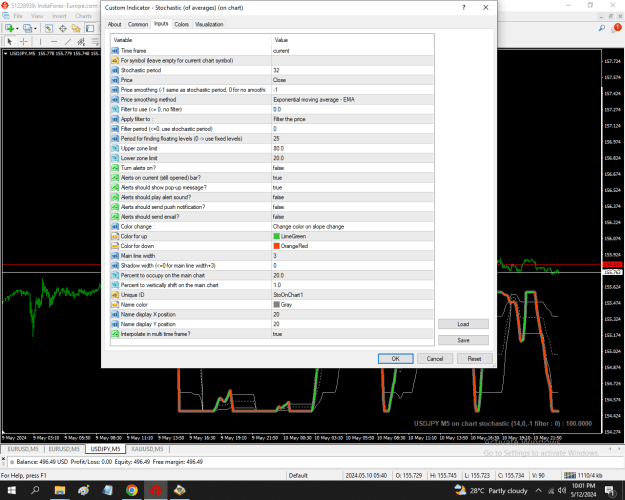Click the Load button
The height and width of the screenshot is (500, 625).
463,324
